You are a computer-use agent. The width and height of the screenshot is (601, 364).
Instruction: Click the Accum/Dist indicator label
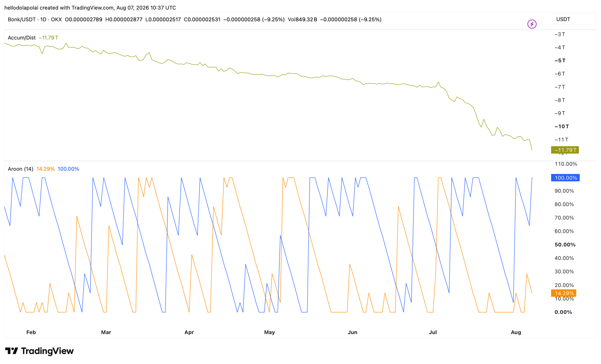click(22, 38)
